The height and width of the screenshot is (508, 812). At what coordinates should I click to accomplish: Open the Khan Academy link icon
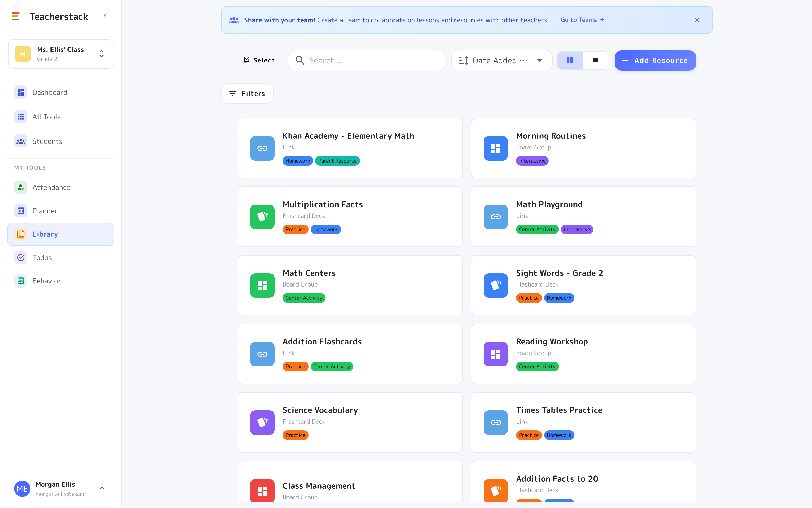pos(262,148)
